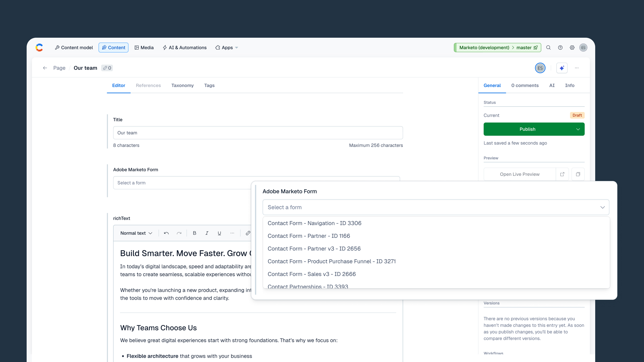Switch to the Taxonomy tab
Image resolution: width=644 pixels, height=362 pixels.
[x=182, y=86]
